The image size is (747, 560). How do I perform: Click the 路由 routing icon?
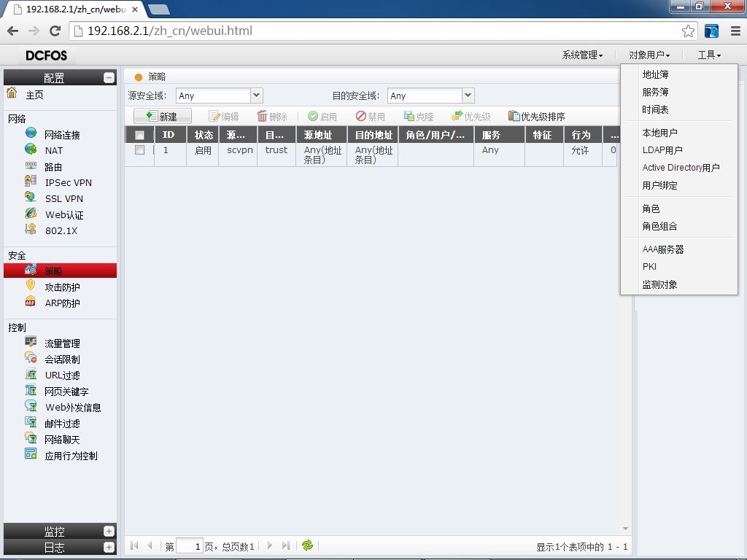(x=31, y=166)
